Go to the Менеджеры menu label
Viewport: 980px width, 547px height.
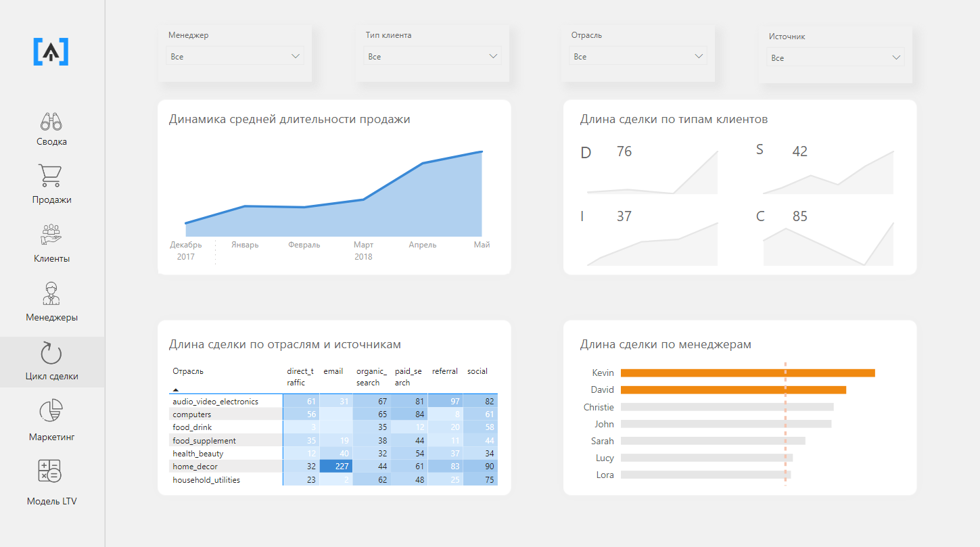[x=51, y=318]
